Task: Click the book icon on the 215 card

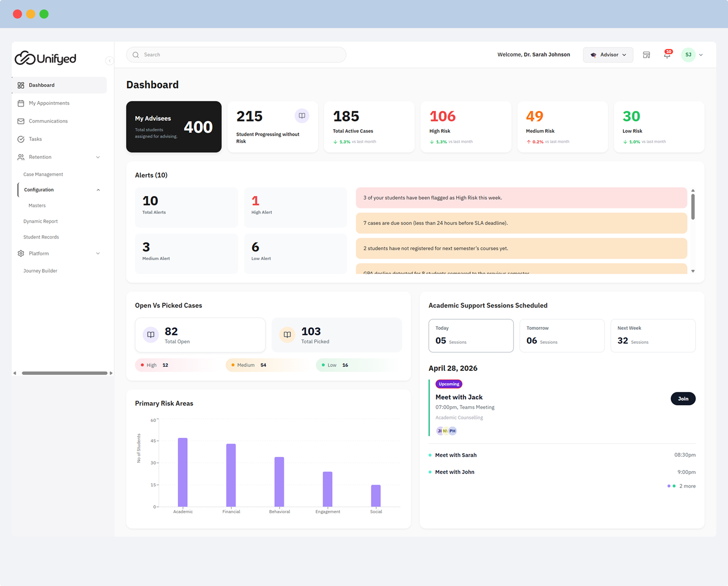Action: pos(302,116)
